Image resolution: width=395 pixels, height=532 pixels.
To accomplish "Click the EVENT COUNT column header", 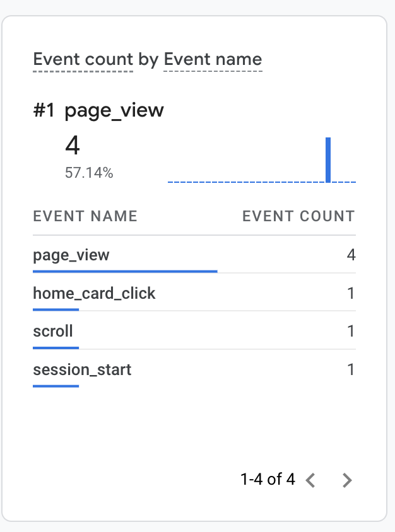I will [298, 216].
